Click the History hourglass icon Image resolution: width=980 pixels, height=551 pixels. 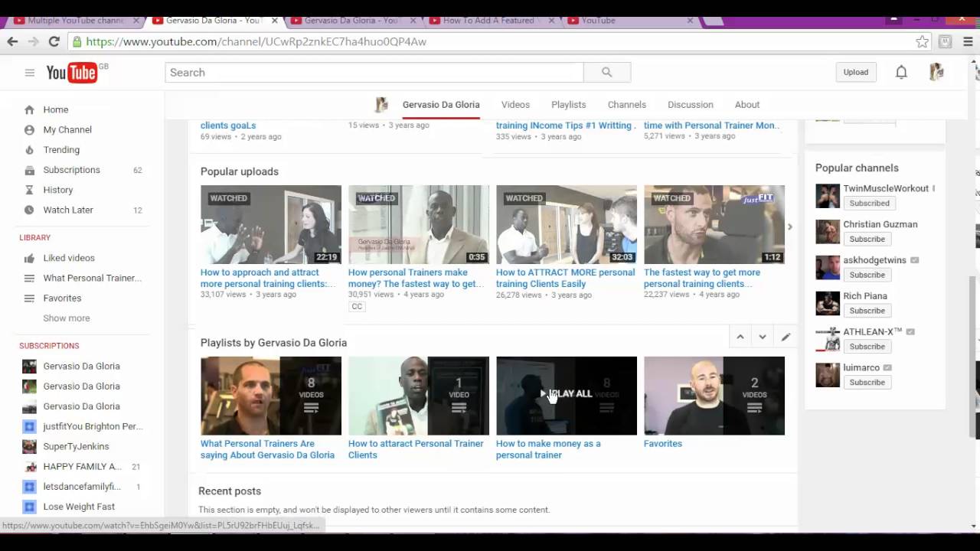[29, 190]
